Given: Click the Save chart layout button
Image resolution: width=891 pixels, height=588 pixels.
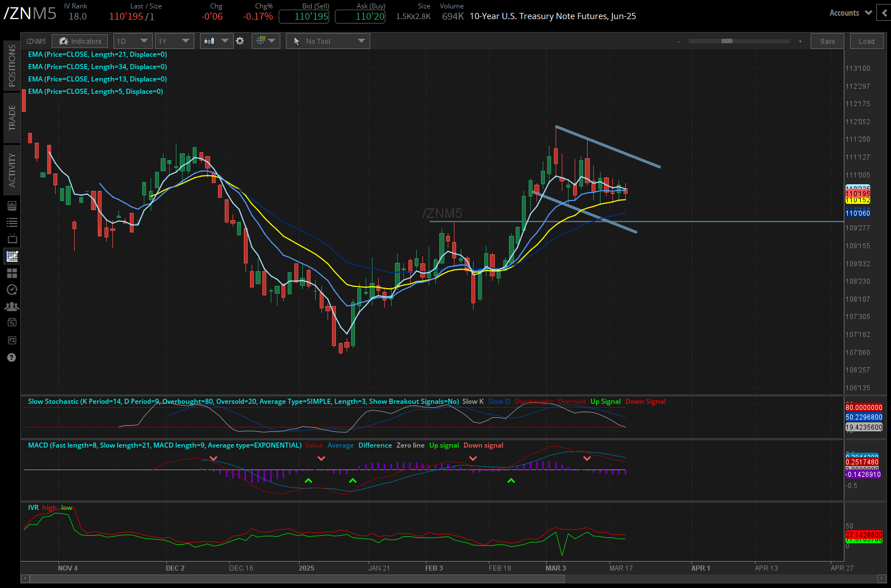Looking at the screenshot, I should point(828,41).
